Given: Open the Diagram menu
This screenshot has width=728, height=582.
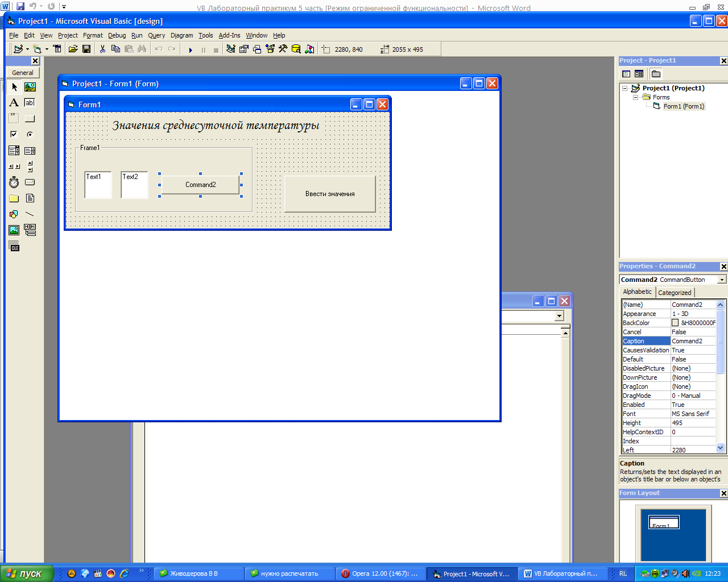Looking at the screenshot, I should pyautogui.click(x=181, y=35).
